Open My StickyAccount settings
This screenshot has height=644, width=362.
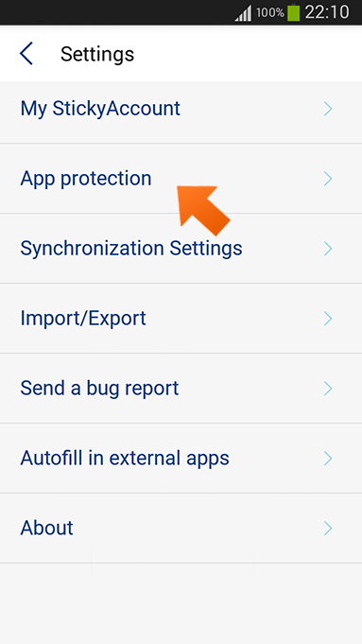181,109
